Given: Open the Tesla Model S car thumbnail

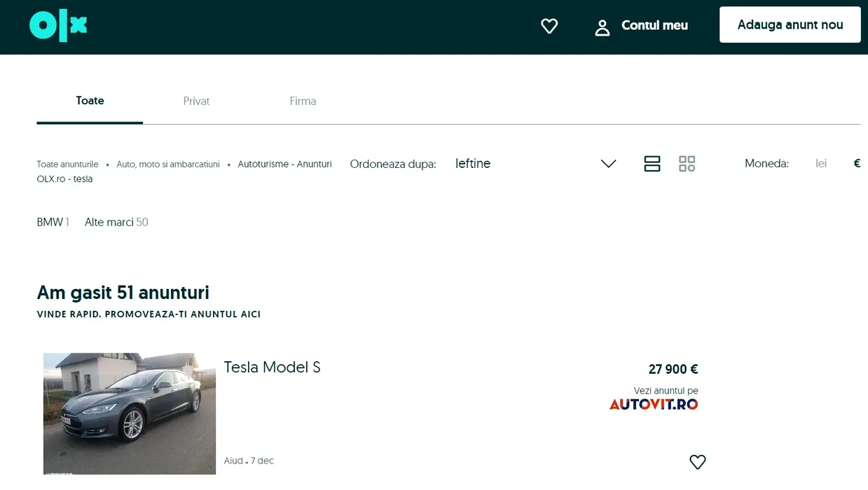Looking at the screenshot, I should point(130,414).
